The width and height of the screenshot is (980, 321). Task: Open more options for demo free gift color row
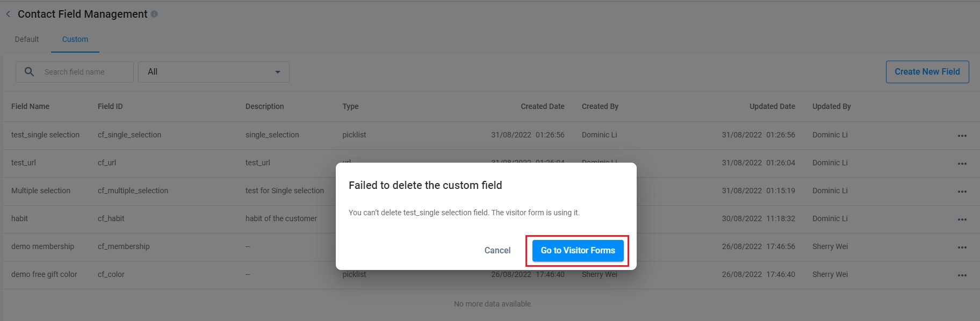tap(962, 275)
